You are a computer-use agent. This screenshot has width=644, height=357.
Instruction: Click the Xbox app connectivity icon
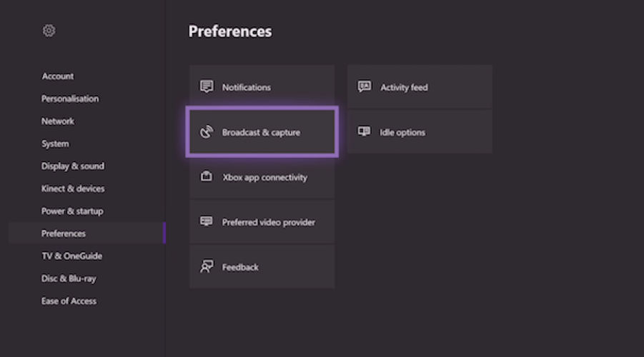(207, 176)
